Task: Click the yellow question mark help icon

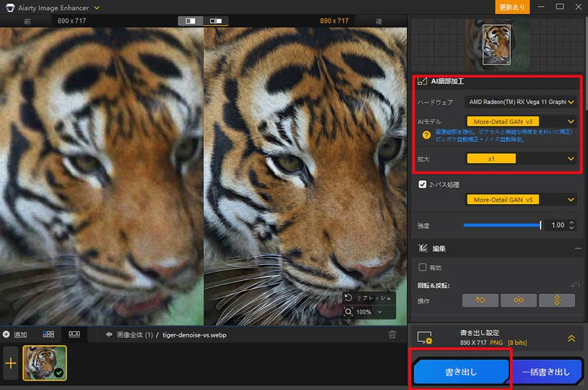Action: [x=426, y=135]
